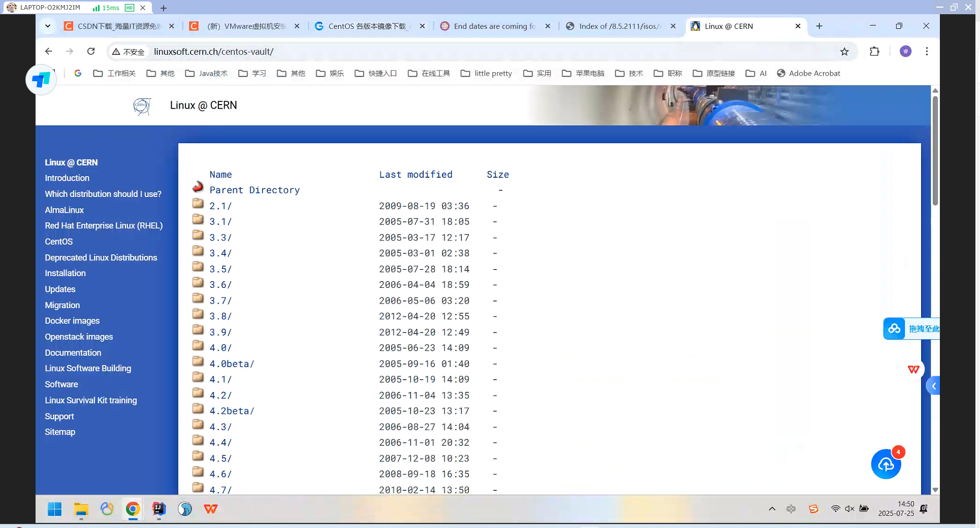The image size is (980, 528).
Task: Open IntelliJ IDEA from taskbar
Action: point(159,509)
